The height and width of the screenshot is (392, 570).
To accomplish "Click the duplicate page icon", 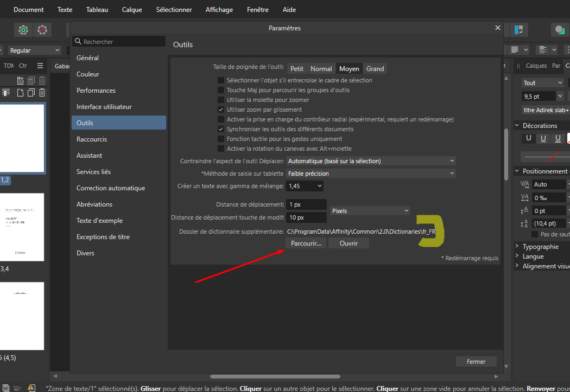I will pos(31,93).
